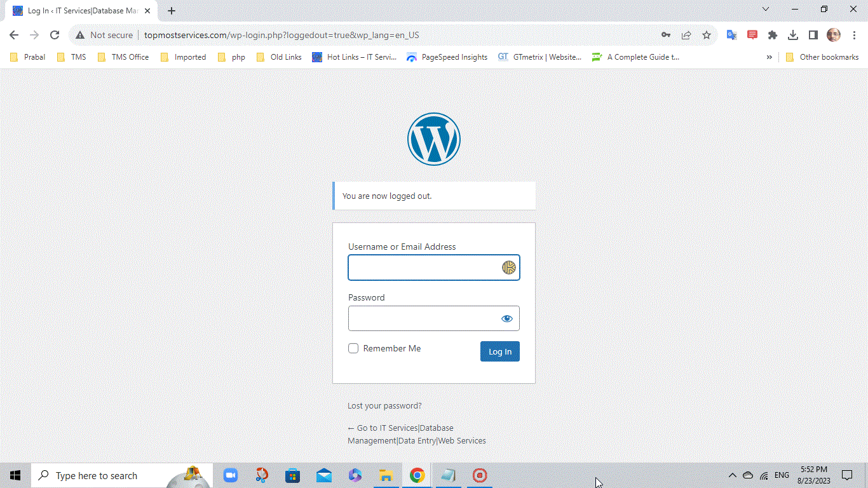Open PageSpeed Insights bookmark

point(447,57)
